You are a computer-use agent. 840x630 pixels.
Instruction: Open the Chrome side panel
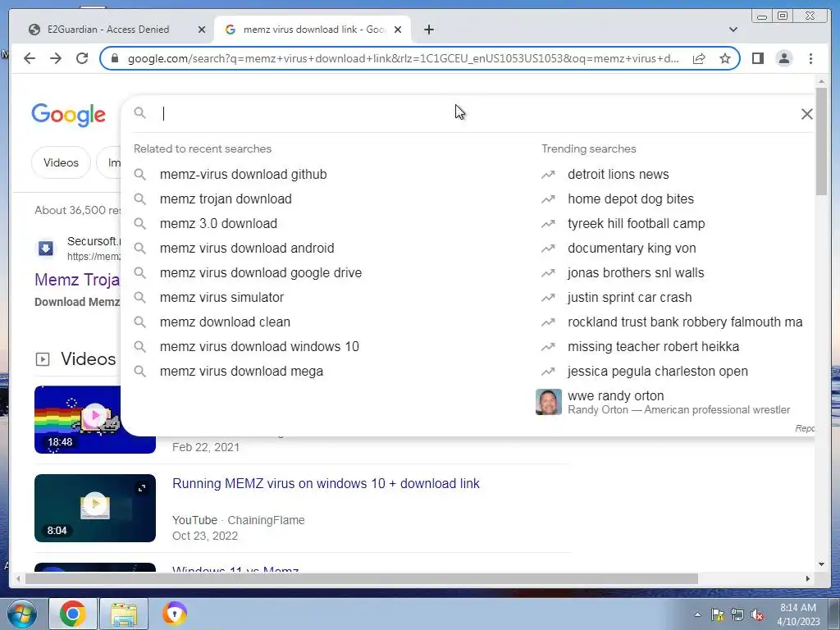pos(757,58)
